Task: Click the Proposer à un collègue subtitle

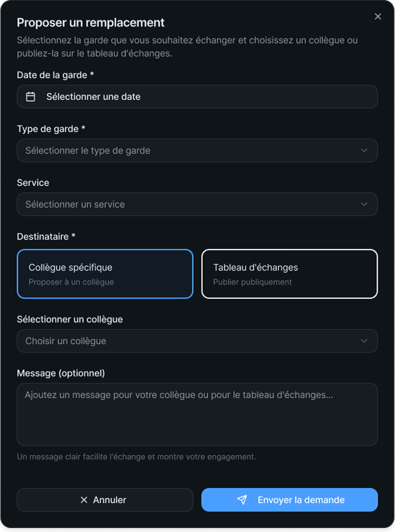Action: pyautogui.click(x=72, y=282)
